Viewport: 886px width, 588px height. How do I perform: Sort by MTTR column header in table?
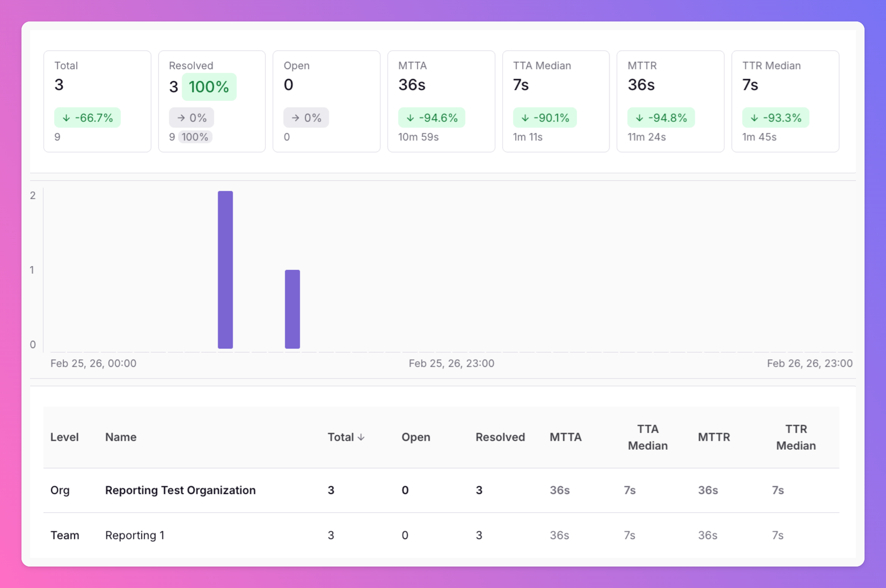coord(713,437)
